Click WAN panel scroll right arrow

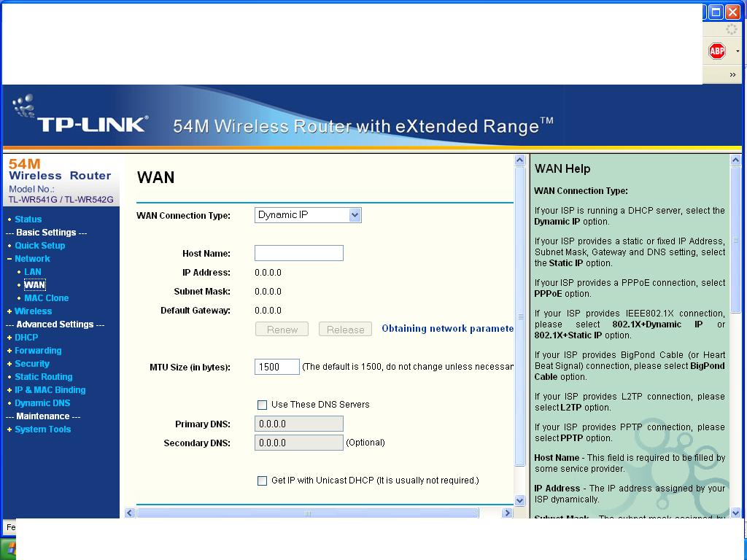point(508,513)
